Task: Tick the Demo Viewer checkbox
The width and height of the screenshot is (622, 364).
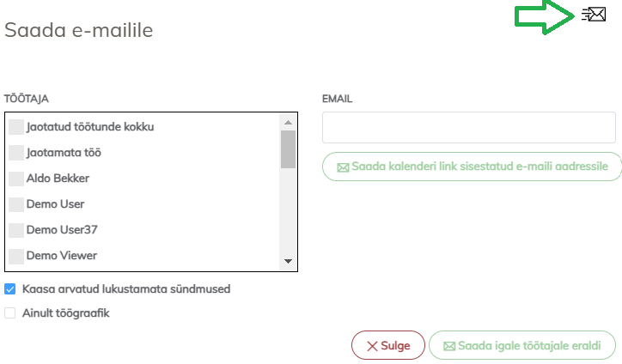Action: [x=16, y=256]
